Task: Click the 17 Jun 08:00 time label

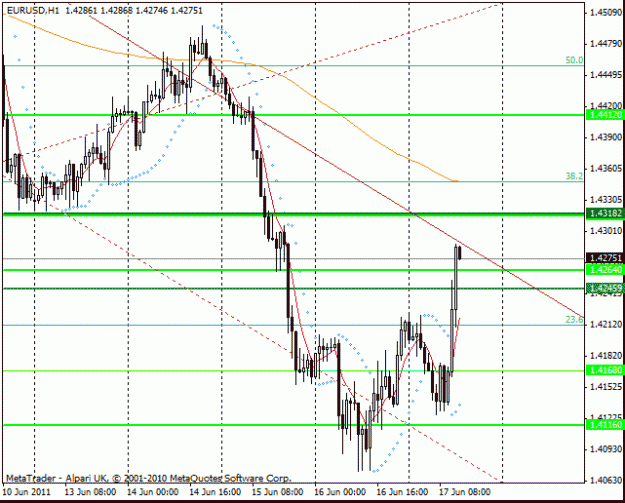Action: pos(465,492)
